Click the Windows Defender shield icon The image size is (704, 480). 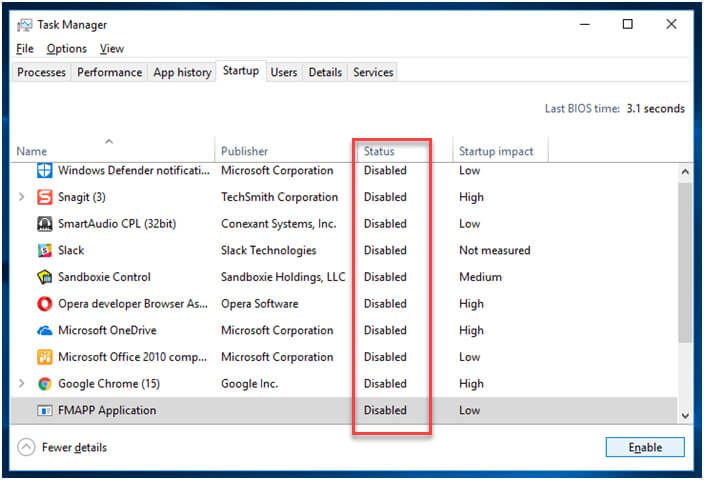pos(44,171)
